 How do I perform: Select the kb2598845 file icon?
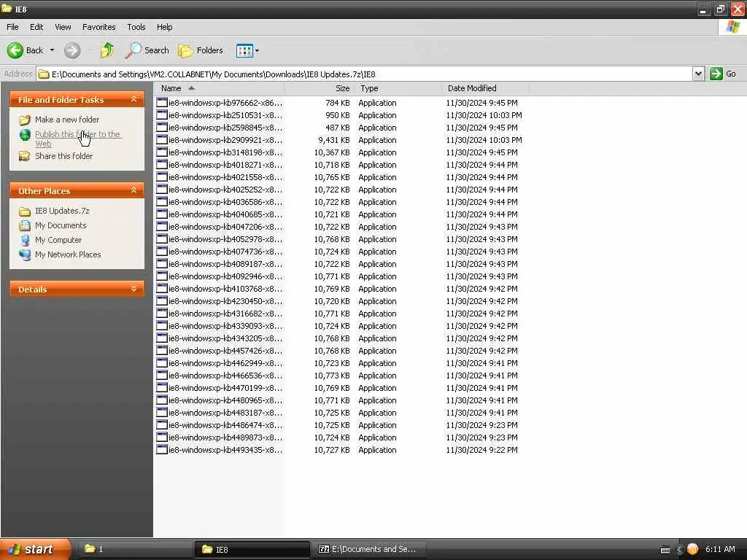click(162, 127)
